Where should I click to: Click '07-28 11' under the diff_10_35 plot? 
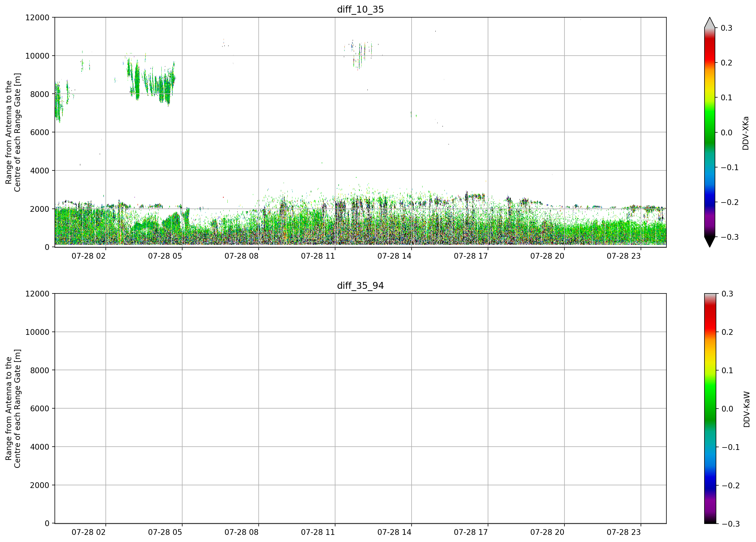318,256
